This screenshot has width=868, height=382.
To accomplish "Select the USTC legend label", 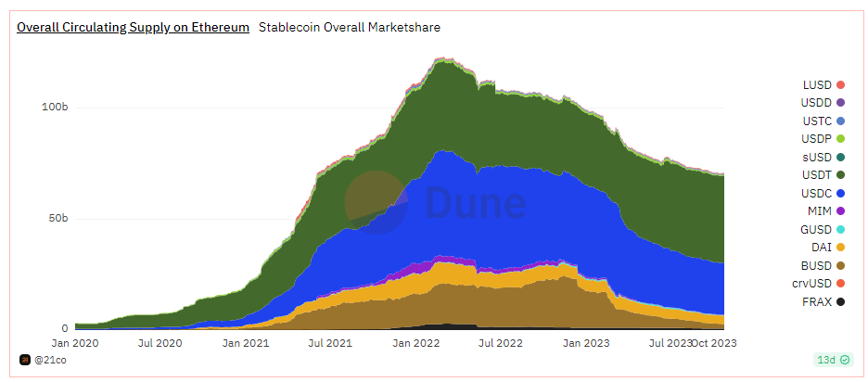I will 816,121.
